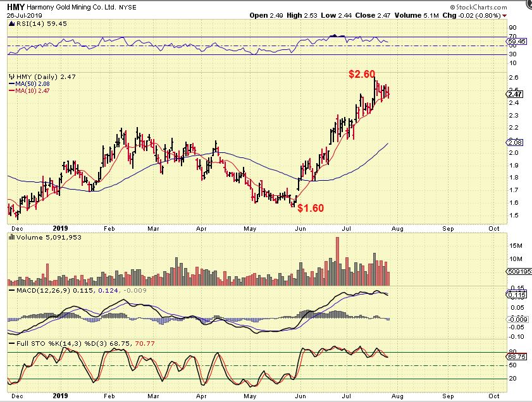Click the Volume panel legend icon
This screenshot has width=532, height=402.
[x=12, y=237]
